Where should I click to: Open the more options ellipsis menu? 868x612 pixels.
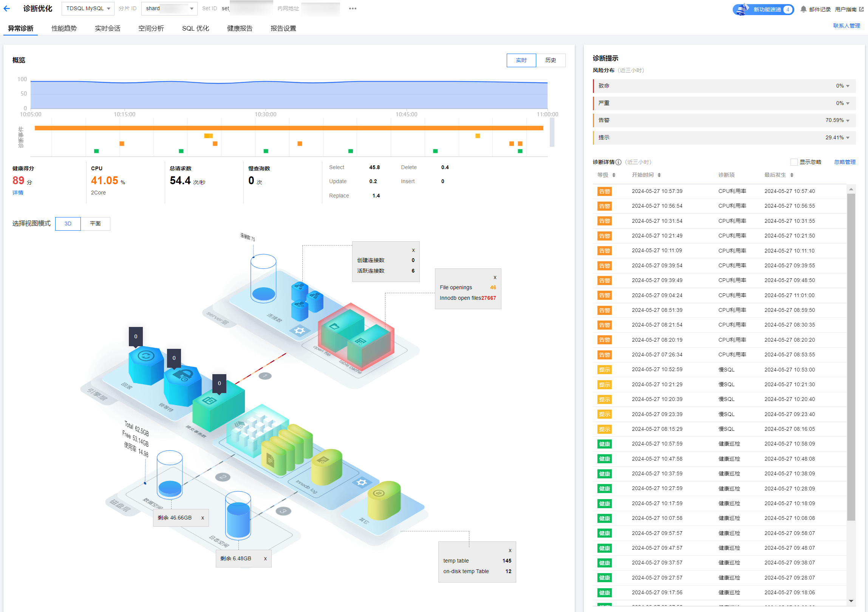pyautogui.click(x=352, y=8)
